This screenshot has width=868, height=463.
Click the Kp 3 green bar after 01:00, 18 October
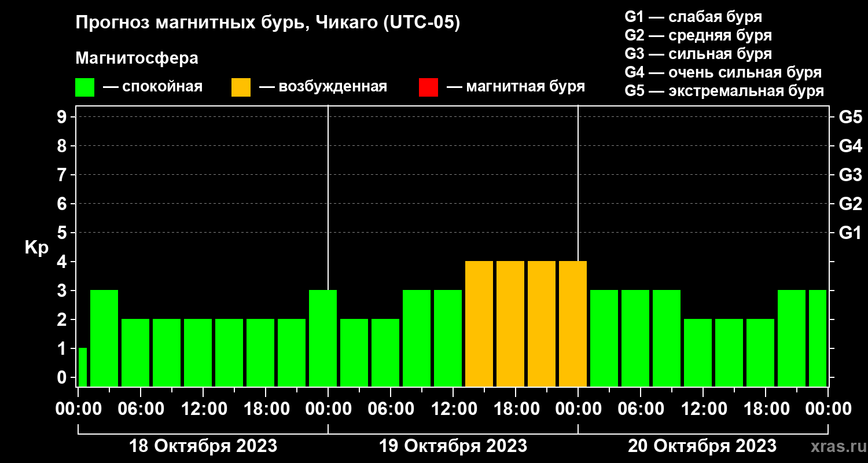pyautogui.click(x=104, y=338)
